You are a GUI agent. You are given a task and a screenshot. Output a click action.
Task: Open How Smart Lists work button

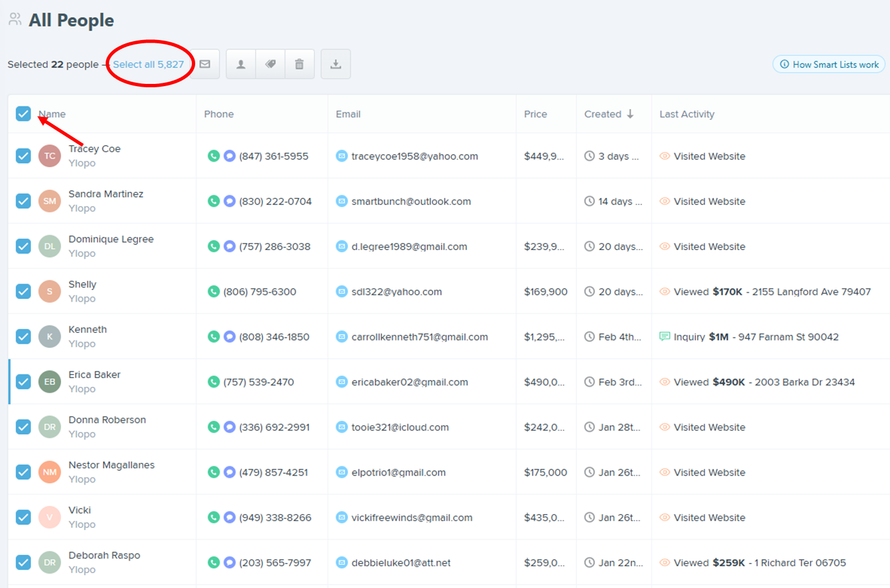tap(829, 64)
